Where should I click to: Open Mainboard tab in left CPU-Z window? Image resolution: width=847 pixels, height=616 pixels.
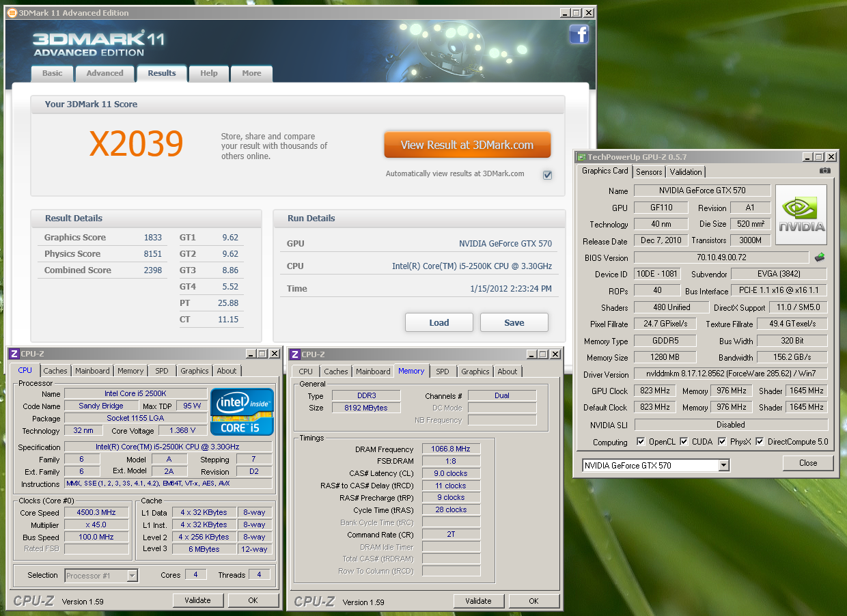pos(92,371)
